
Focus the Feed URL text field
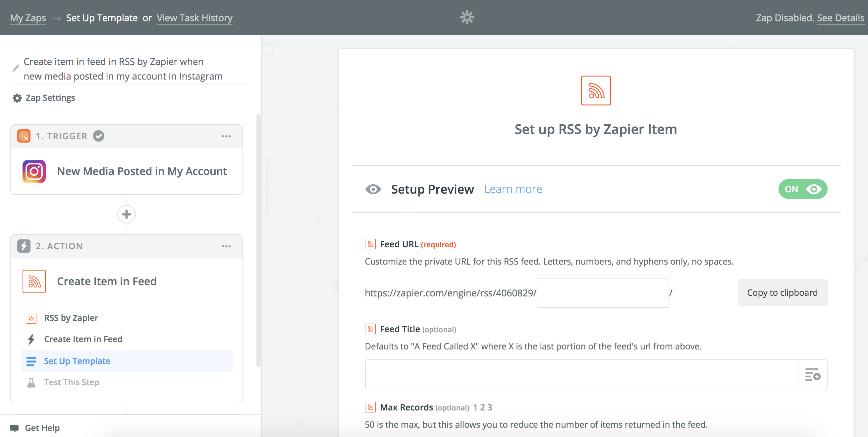pyautogui.click(x=603, y=293)
